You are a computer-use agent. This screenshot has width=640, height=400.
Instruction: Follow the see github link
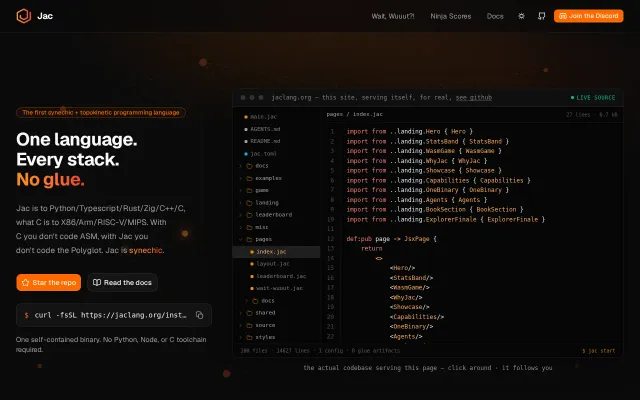click(x=473, y=98)
